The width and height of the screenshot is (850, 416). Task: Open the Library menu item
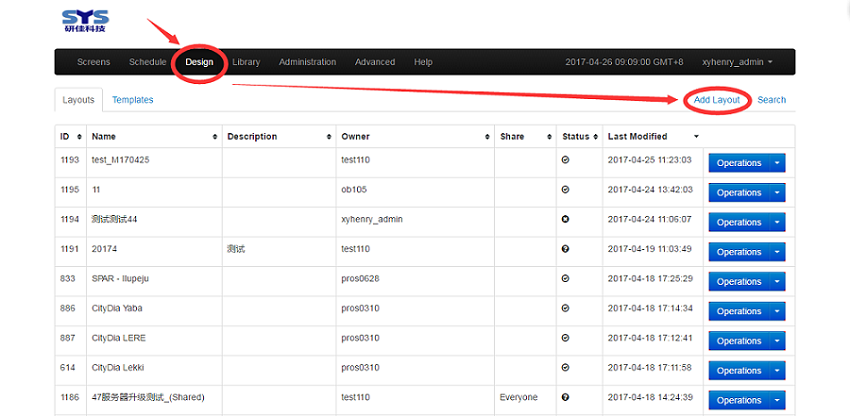(x=246, y=62)
